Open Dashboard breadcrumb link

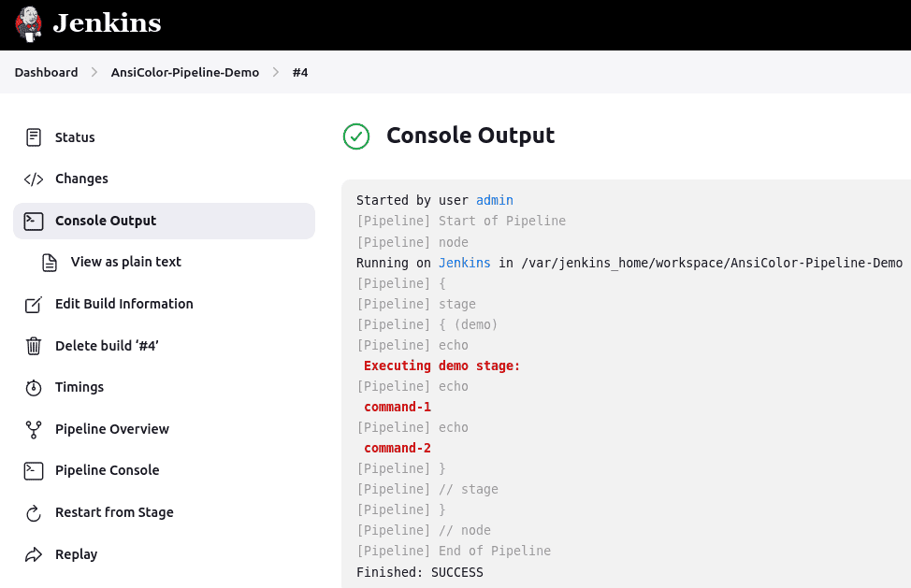pos(46,73)
